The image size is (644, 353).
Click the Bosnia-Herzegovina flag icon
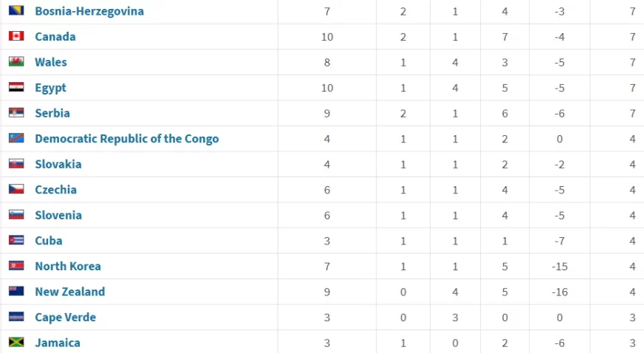point(16,10)
